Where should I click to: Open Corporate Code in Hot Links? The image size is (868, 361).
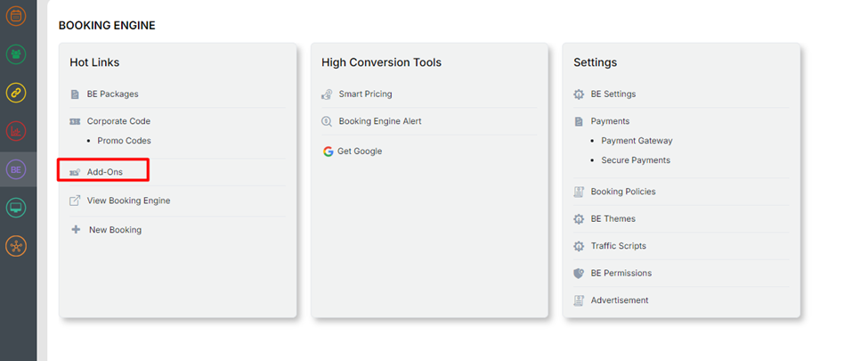tap(118, 121)
